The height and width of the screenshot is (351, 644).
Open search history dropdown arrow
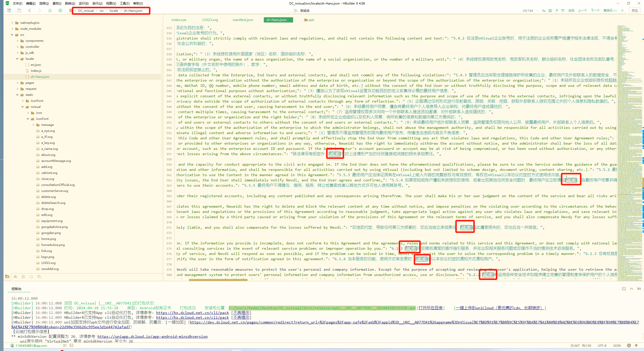(537, 11)
